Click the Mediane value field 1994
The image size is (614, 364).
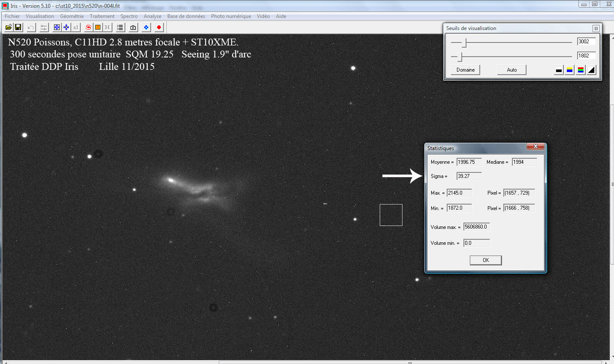[524, 162]
